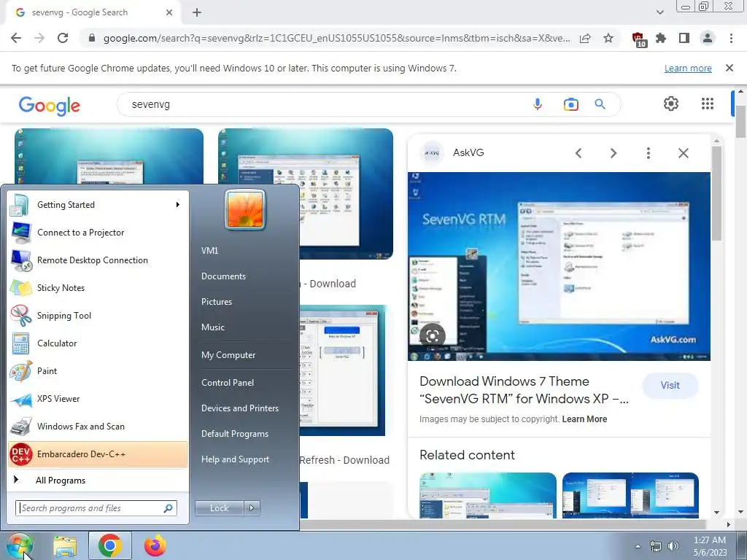
Task: Click the Visit button
Action: pos(670,385)
